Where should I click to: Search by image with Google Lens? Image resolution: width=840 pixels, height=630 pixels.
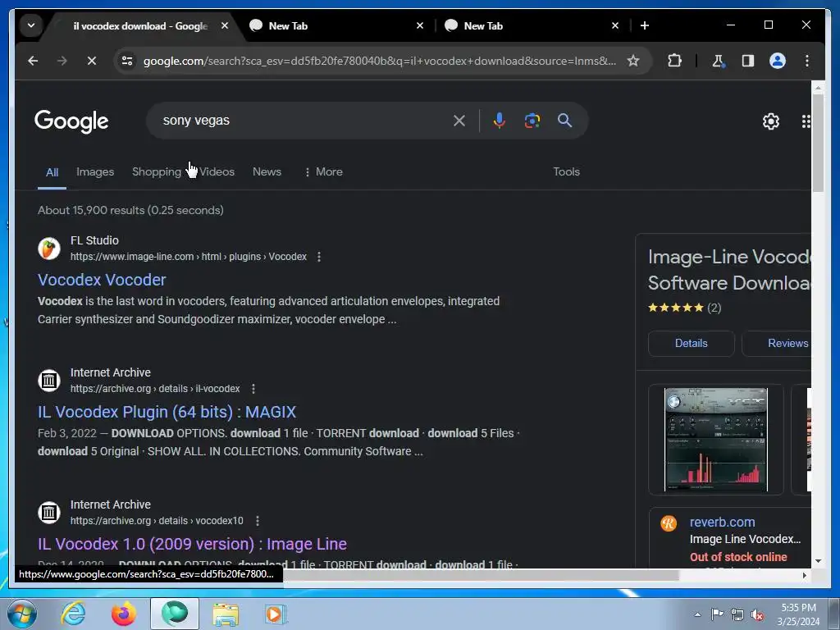(532, 121)
